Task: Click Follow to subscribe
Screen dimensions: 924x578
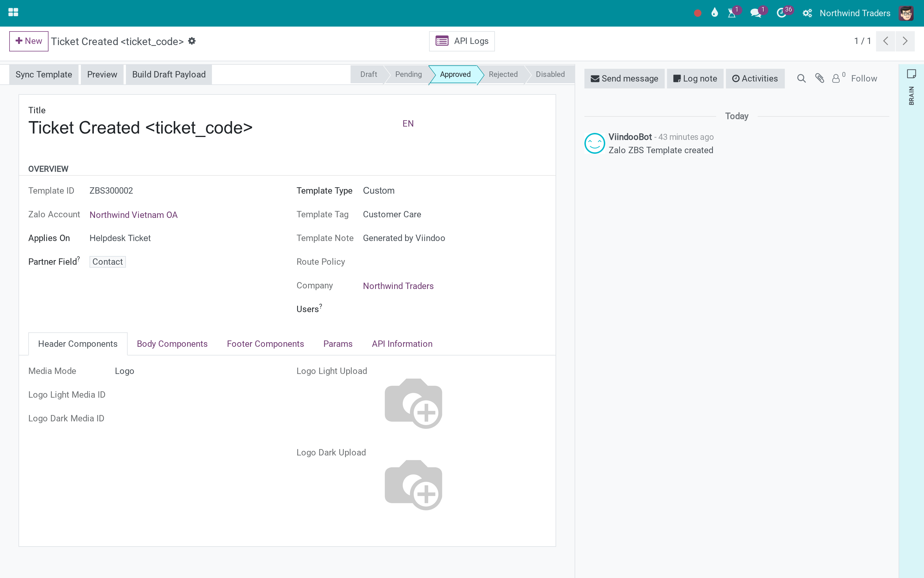Action: pos(864,78)
